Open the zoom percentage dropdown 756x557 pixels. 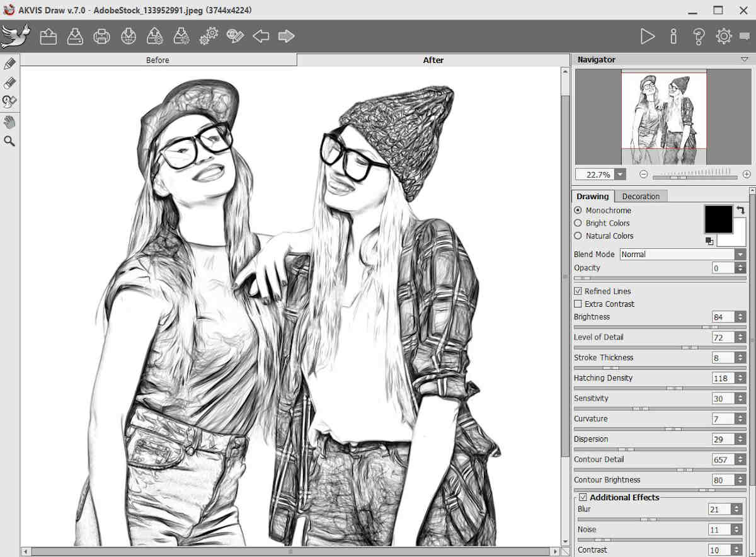point(620,175)
